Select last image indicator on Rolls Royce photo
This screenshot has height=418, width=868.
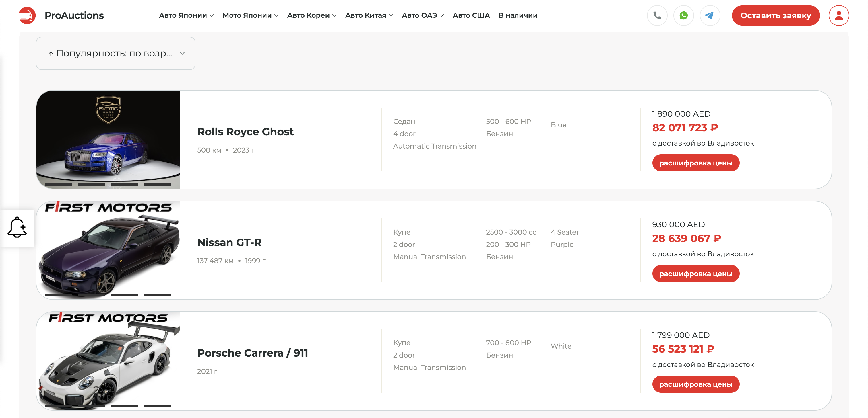click(158, 184)
